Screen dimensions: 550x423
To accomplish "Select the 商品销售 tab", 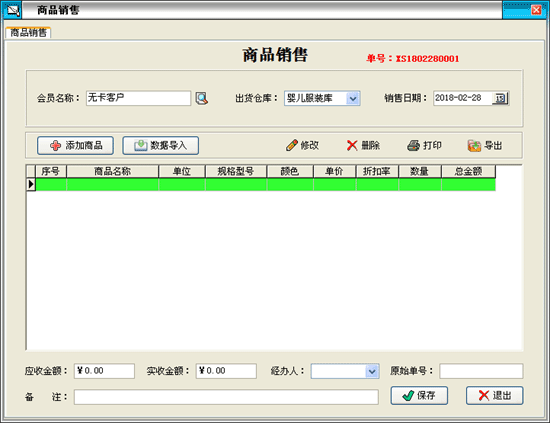I will pyautogui.click(x=28, y=33).
